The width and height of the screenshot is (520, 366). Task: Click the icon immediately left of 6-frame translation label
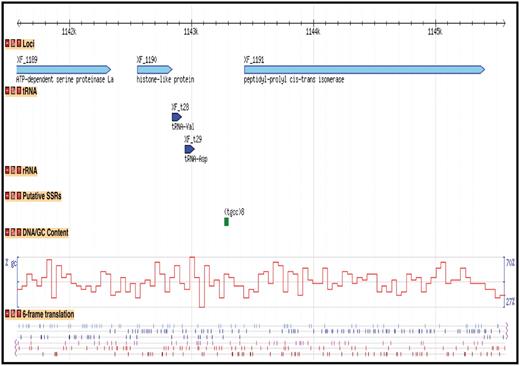[19, 314]
